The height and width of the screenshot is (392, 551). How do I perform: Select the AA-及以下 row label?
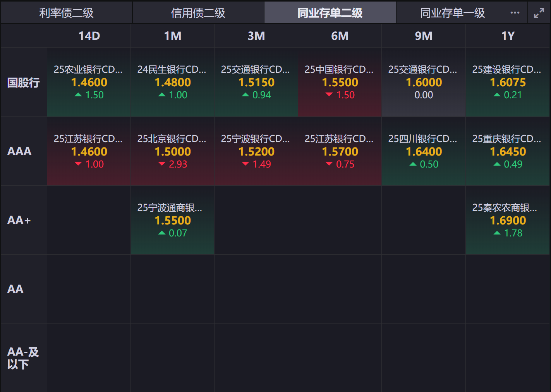point(24,358)
